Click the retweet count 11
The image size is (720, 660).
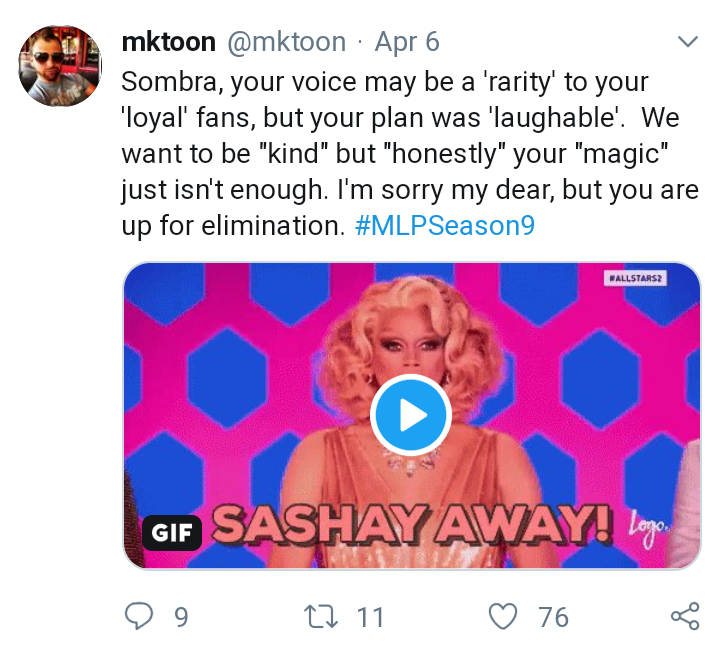(370, 617)
